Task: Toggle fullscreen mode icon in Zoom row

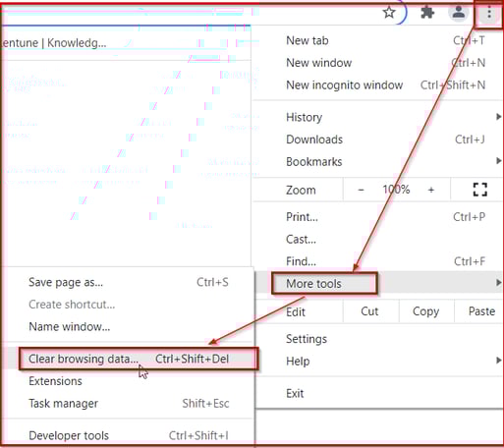Action: click(480, 190)
